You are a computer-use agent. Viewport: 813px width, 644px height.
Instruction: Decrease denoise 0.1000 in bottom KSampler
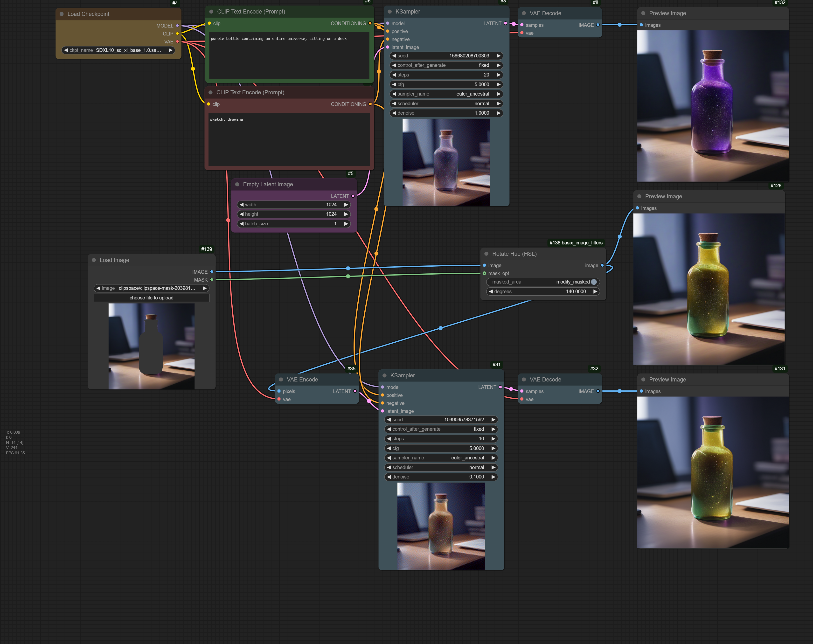pos(389,477)
